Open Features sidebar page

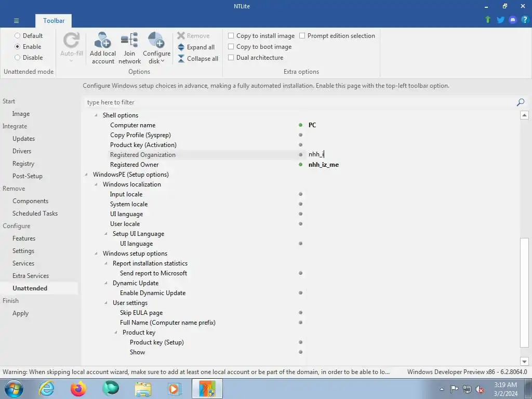point(24,238)
